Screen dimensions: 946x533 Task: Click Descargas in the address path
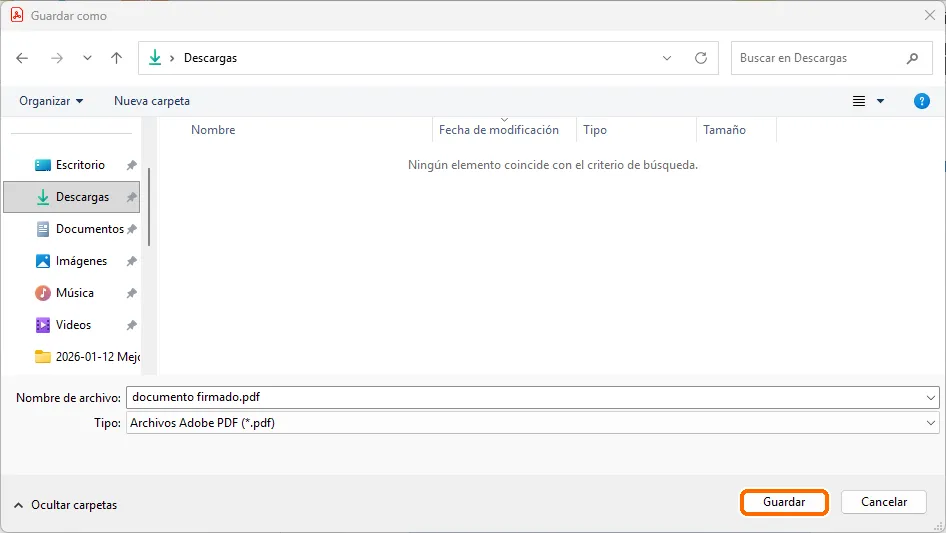pyautogui.click(x=210, y=58)
